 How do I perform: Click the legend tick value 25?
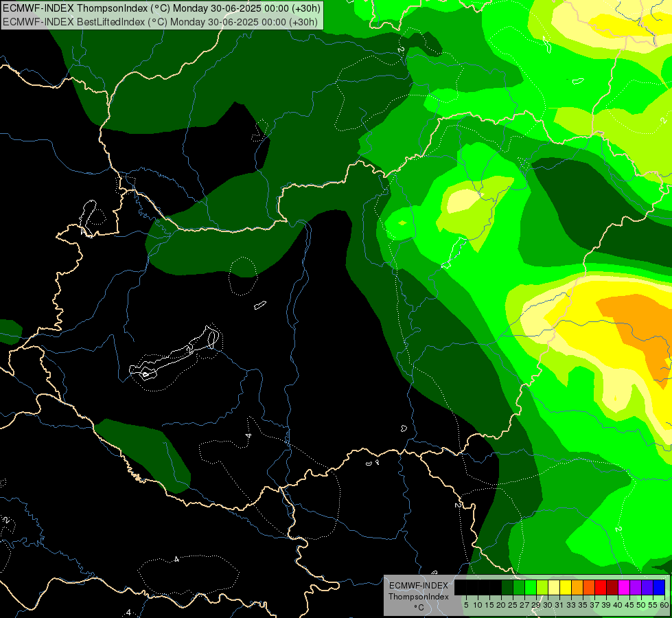[x=513, y=605]
